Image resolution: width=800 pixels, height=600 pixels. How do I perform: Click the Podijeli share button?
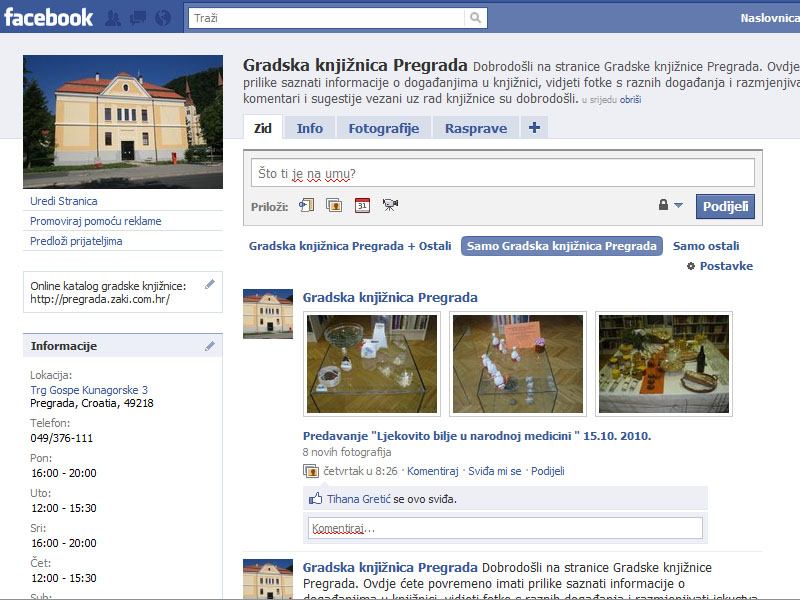click(725, 206)
